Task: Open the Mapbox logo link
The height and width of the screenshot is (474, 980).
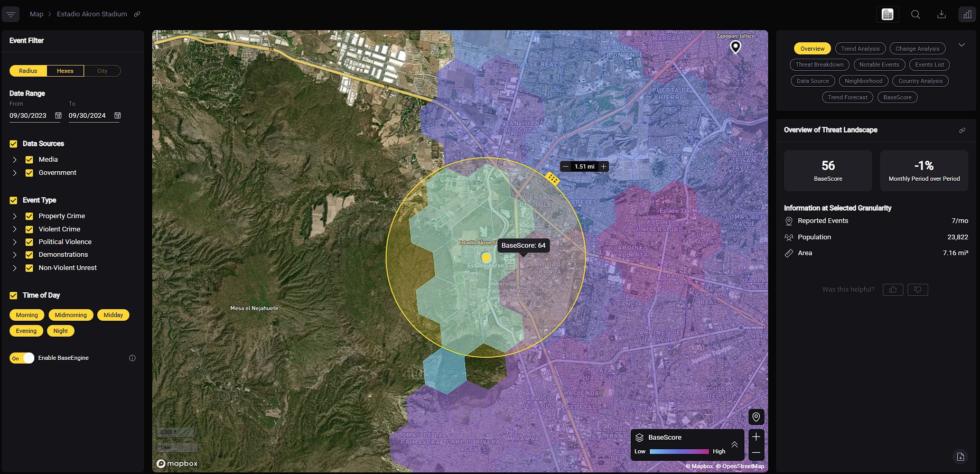Action: [177, 463]
